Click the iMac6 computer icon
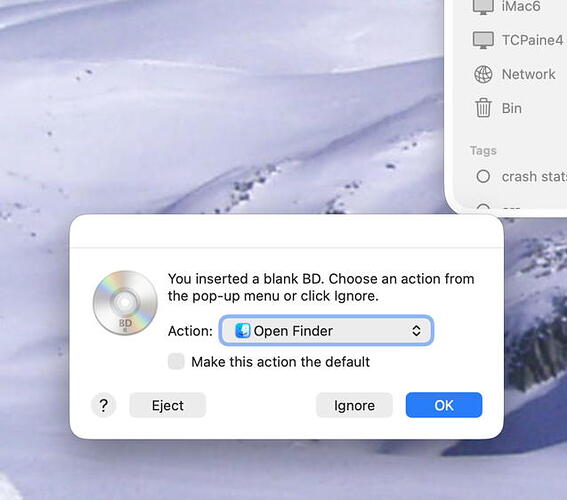Image resolution: width=567 pixels, height=500 pixels. [483, 7]
